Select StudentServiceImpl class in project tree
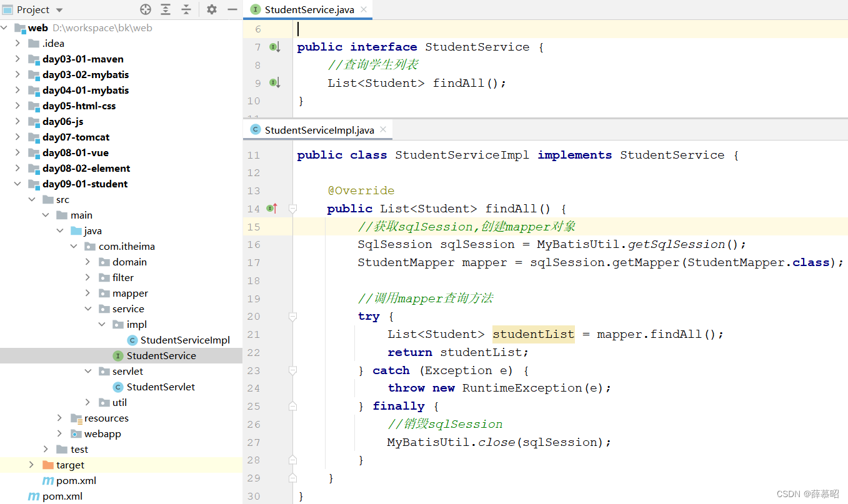The width and height of the screenshot is (848, 504). coord(185,340)
